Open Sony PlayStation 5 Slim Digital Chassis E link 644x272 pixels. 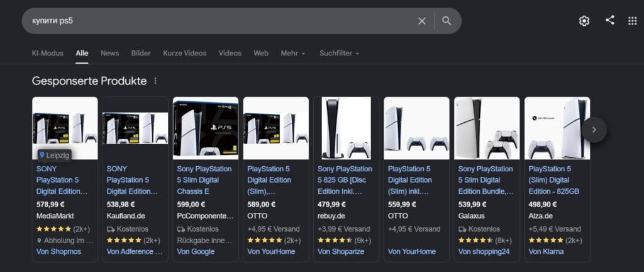tap(204, 180)
